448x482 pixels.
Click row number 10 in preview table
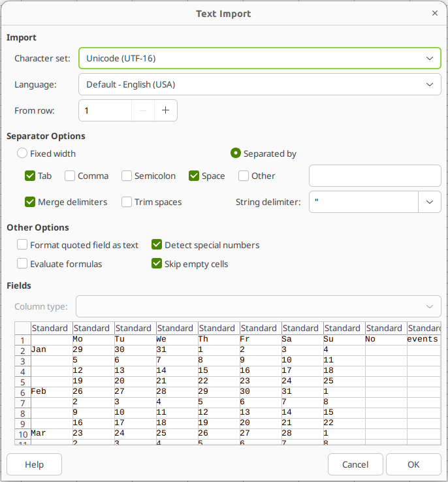tap(23, 434)
